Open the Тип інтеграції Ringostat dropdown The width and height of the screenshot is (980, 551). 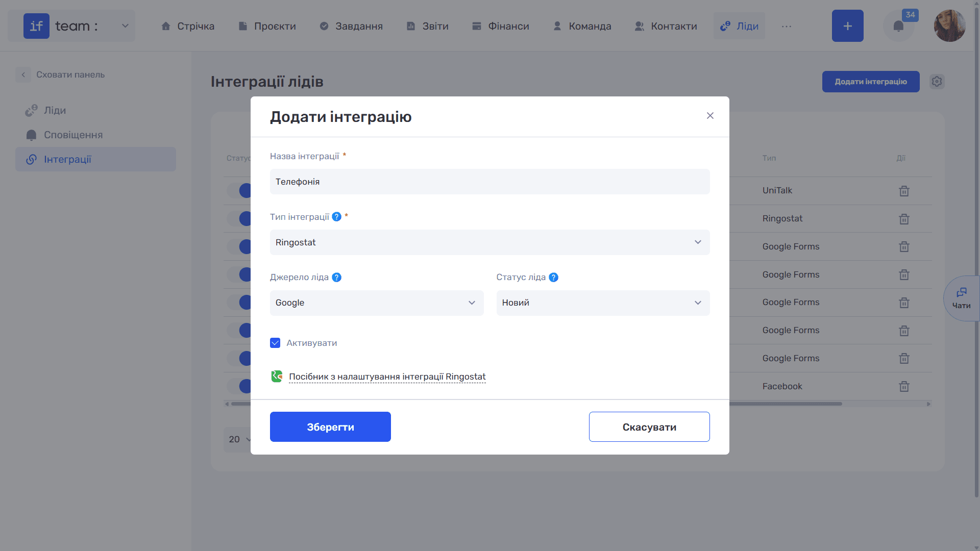tap(489, 242)
